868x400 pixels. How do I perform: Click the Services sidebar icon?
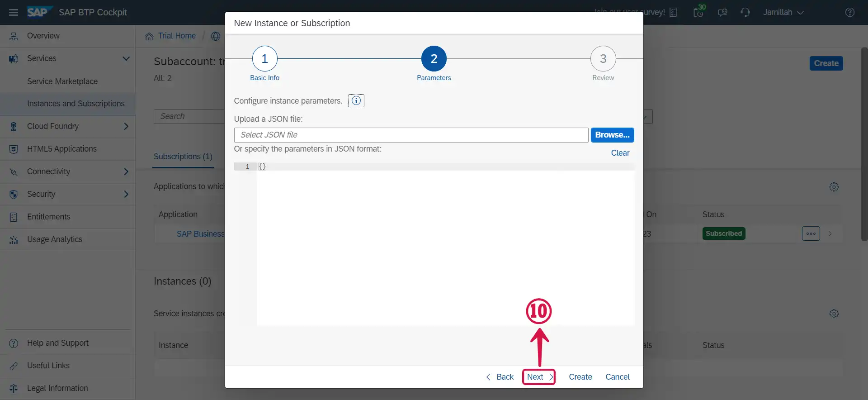14,58
